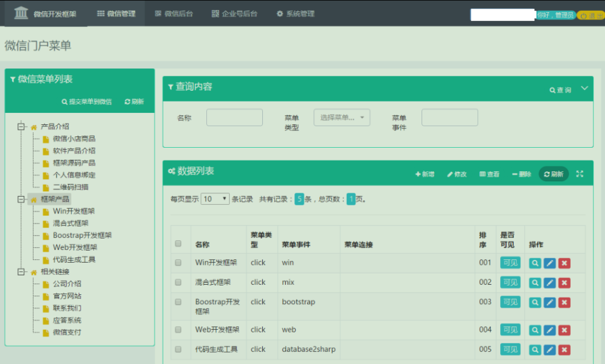Collapse the 产品介绍 tree node
Screen dimensions: 605x364
[x=21, y=126]
